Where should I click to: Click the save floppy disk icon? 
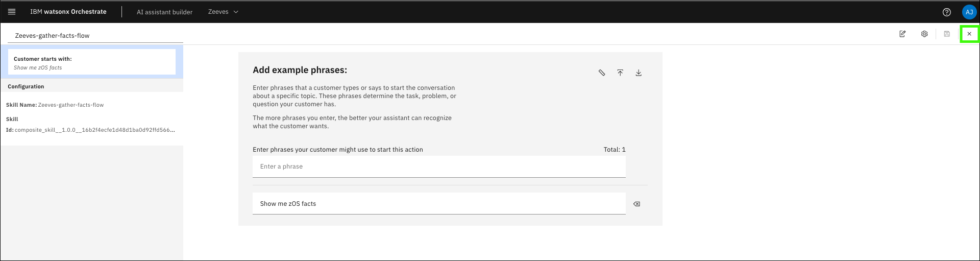947,34
